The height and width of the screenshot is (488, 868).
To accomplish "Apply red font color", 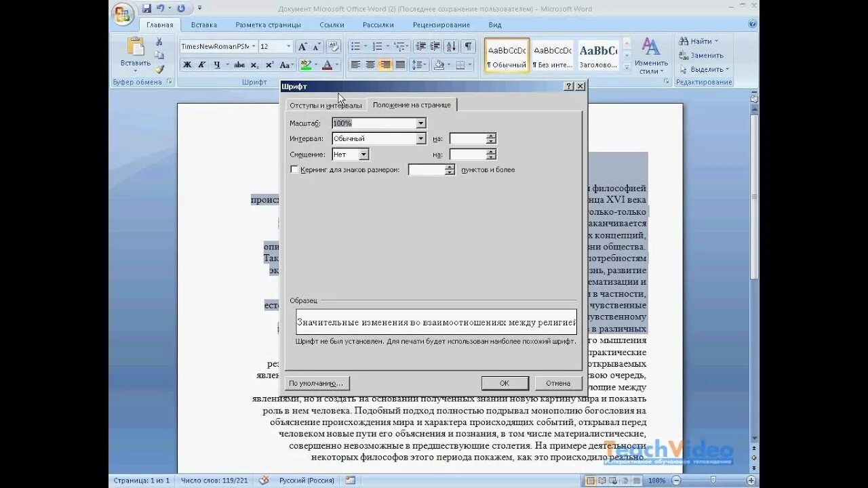I will [327, 65].
